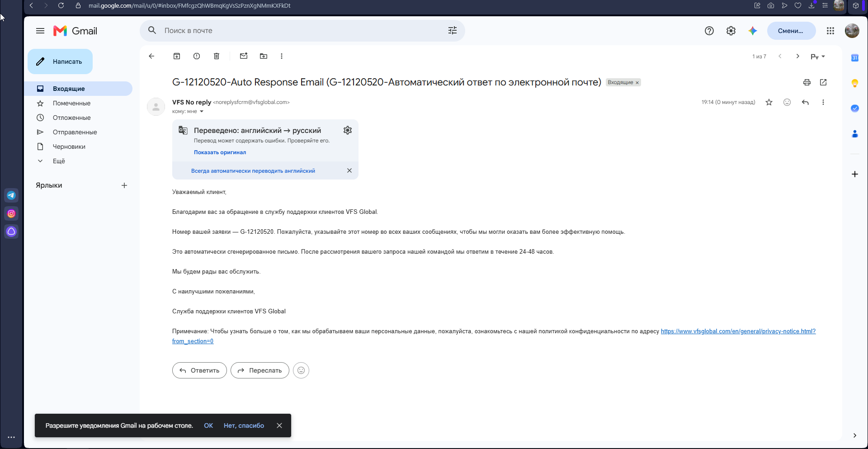Open Instagram in browser sidebar
868x449 pixels.
pos(11,213)
